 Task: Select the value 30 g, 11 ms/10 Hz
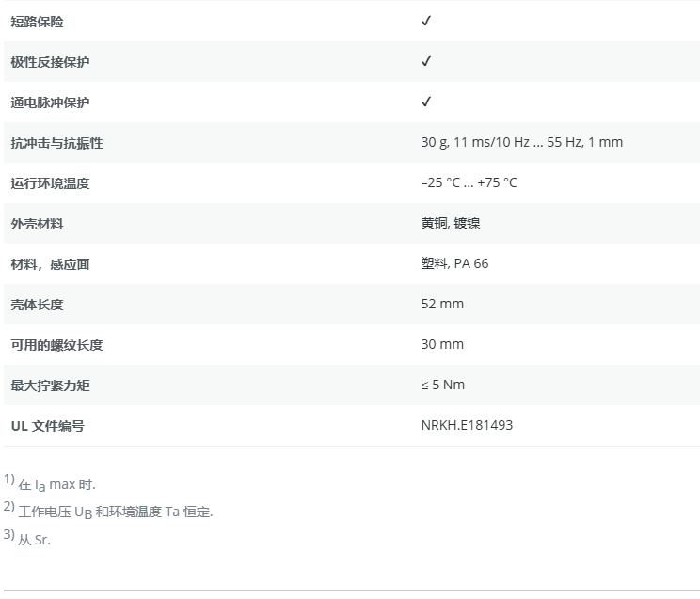point(521,142)
